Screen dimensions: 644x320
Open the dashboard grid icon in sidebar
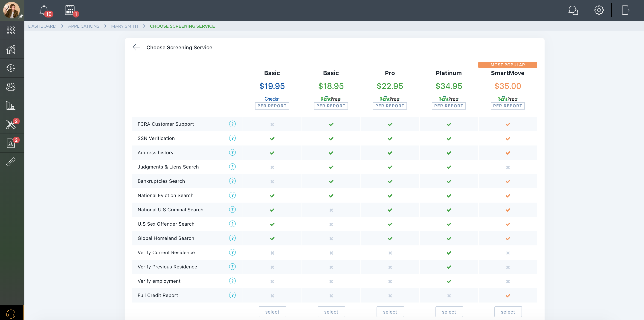click(11, 30)
